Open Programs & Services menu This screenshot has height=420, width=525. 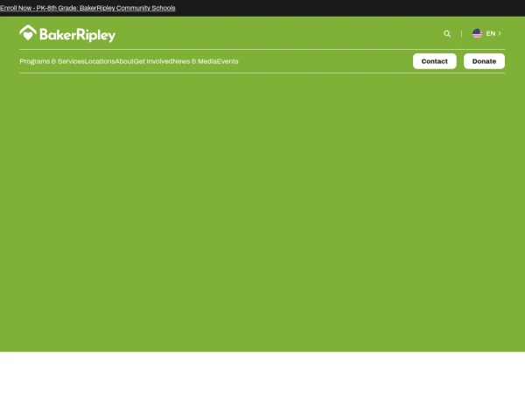[52, 61]
